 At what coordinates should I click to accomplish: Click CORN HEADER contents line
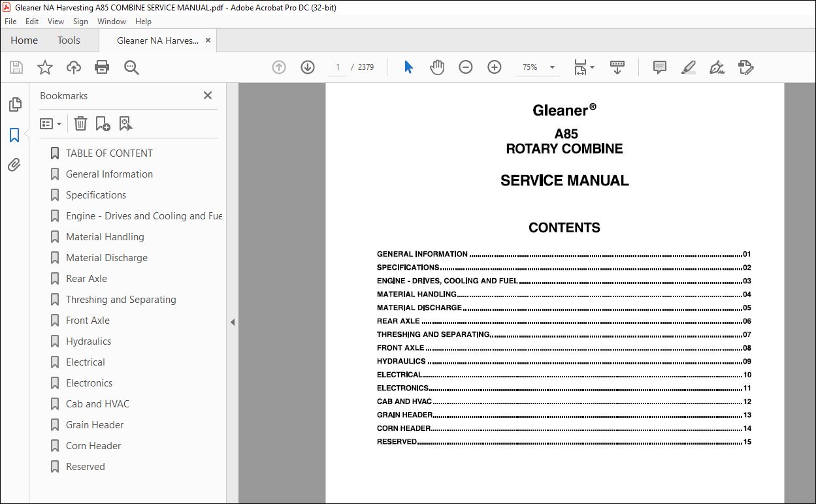564,428
